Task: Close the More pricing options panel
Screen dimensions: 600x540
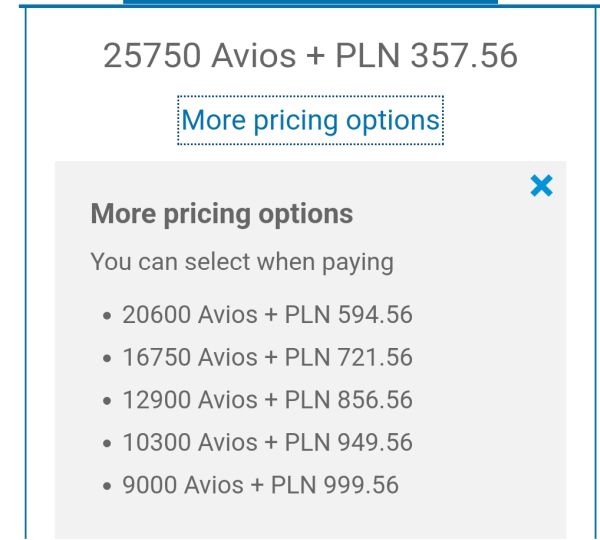Action: tap(541, 186)
